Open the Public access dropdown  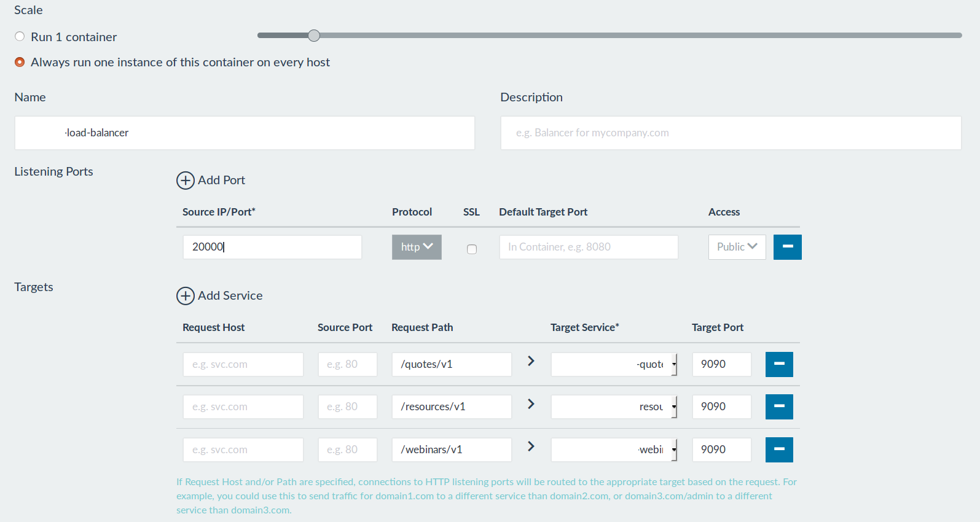tap(737, 247)
